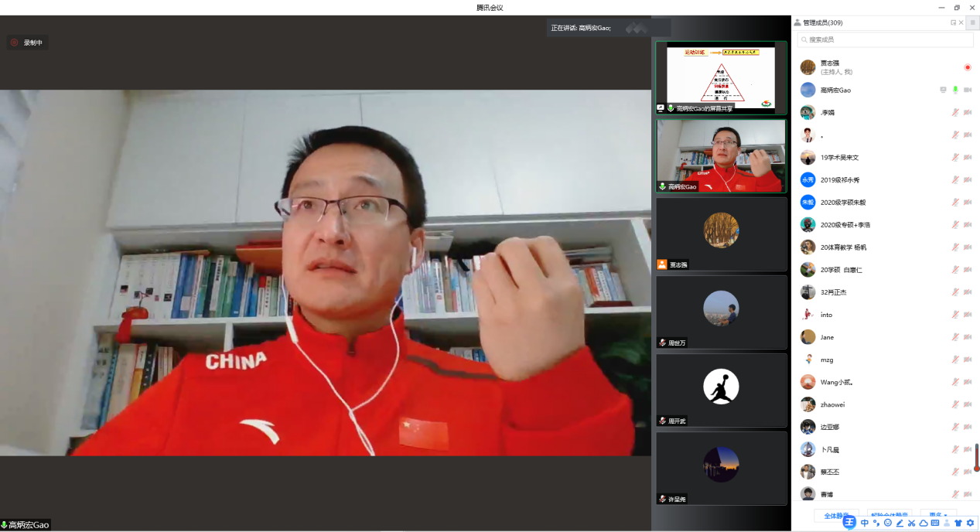Click the 解除全体静音 button

coord(890,515)
